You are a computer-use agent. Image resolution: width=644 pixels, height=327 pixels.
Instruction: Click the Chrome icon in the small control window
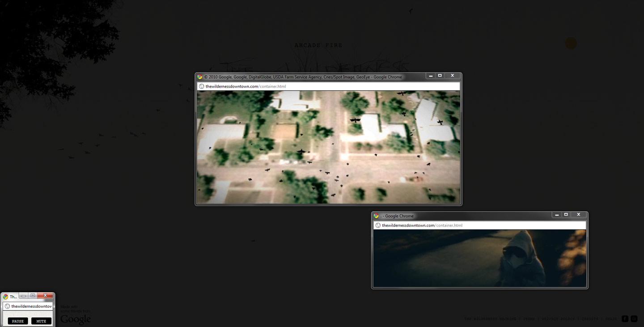tap(5, 297)
